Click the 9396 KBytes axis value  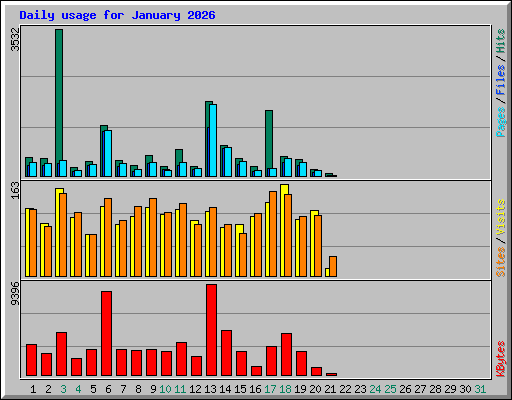tap(15, 294)
